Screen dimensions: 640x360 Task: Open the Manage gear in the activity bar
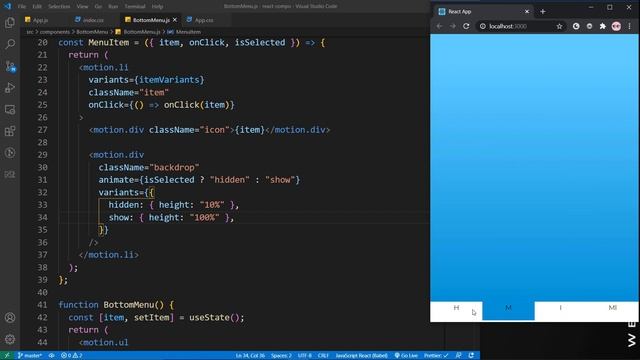click(10, 339)
